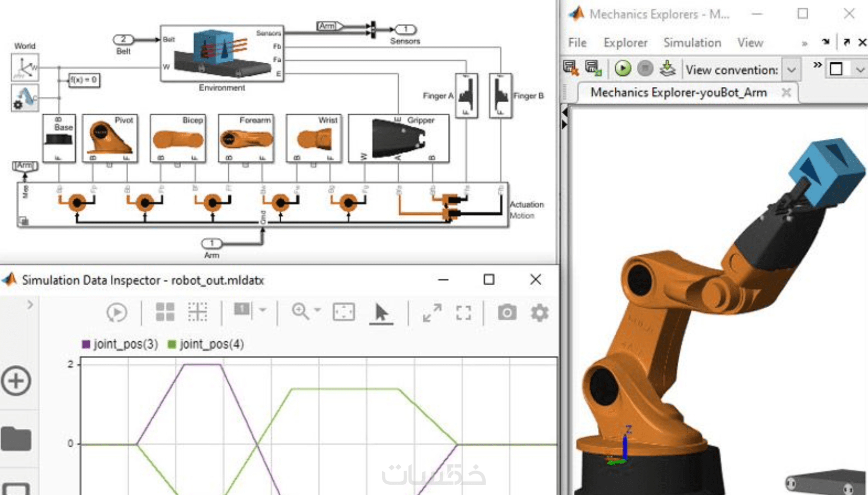
Task: Select the Wrist subsystem block
Action: point(314,138)
